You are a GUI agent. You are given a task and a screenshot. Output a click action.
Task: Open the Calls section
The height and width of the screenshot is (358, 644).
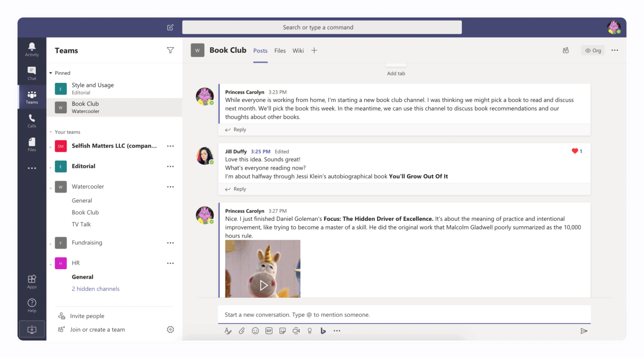(32, 121)
